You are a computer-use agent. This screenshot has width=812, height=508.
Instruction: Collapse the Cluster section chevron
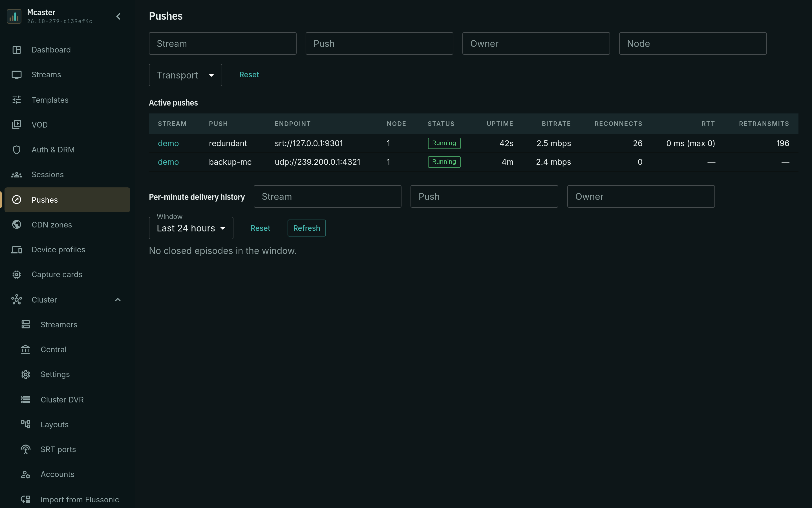pyautogui.click(x=118, y=299)
